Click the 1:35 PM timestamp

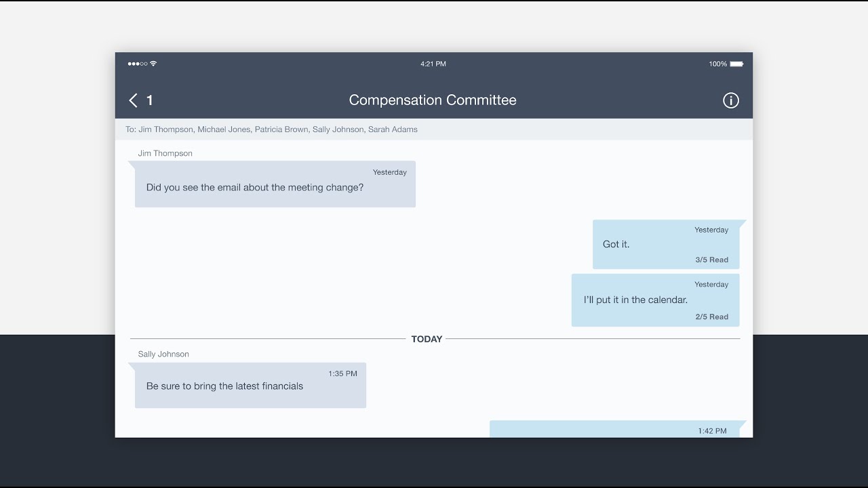tap(342, 373)
